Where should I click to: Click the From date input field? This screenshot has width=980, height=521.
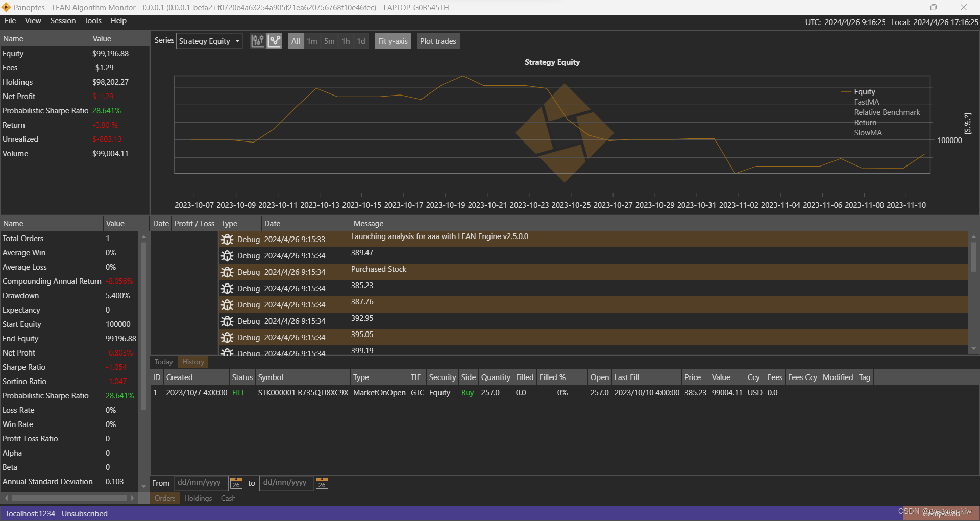[201, 483]
